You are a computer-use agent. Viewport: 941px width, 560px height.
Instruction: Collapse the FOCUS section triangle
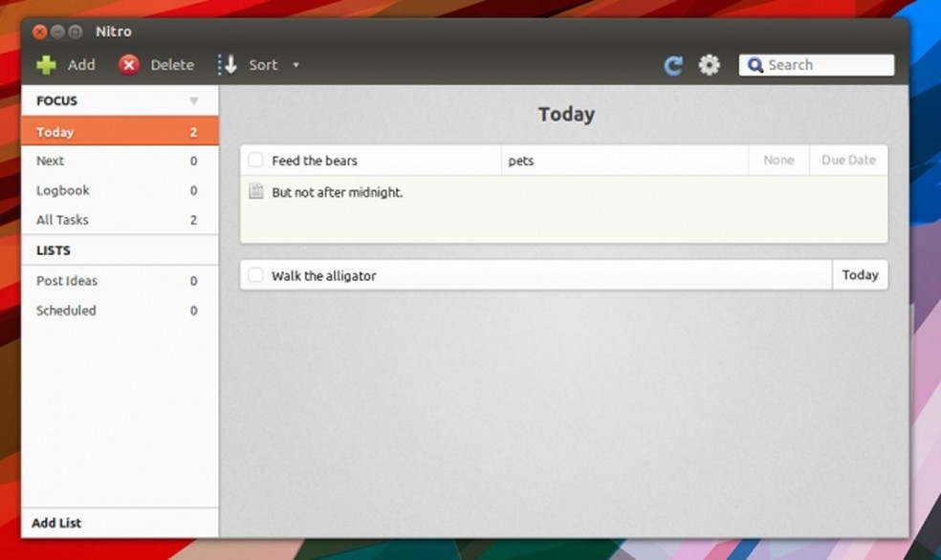pyautogui.click(x=194, y=100)
